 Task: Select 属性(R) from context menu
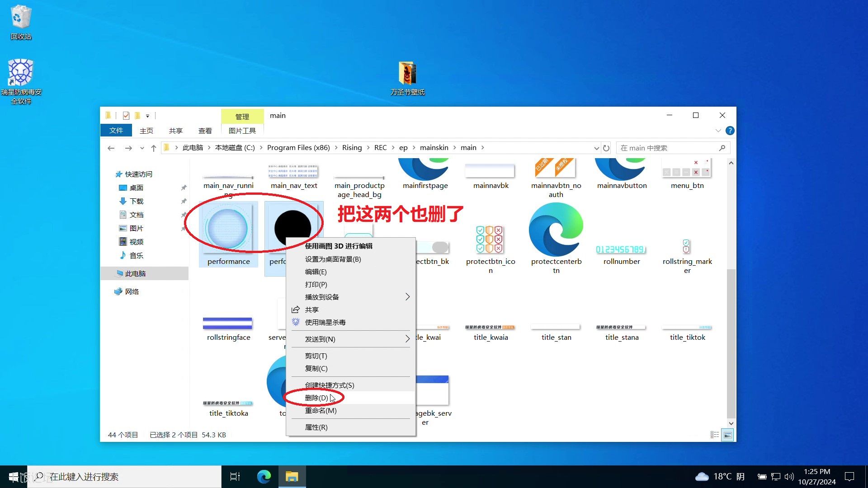pyautogui.click(x=351, y=427)
